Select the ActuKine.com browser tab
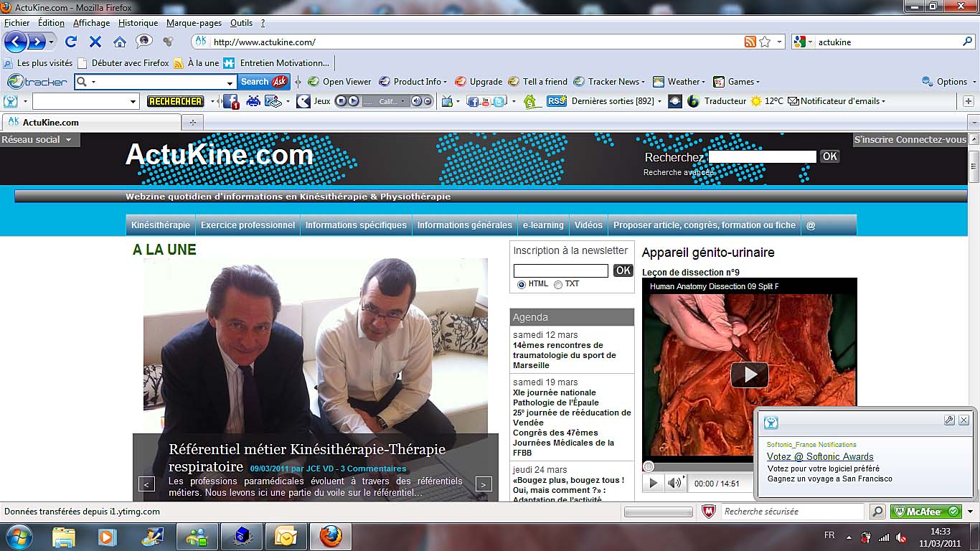980x551 pixels. click(x=93, y=122)
